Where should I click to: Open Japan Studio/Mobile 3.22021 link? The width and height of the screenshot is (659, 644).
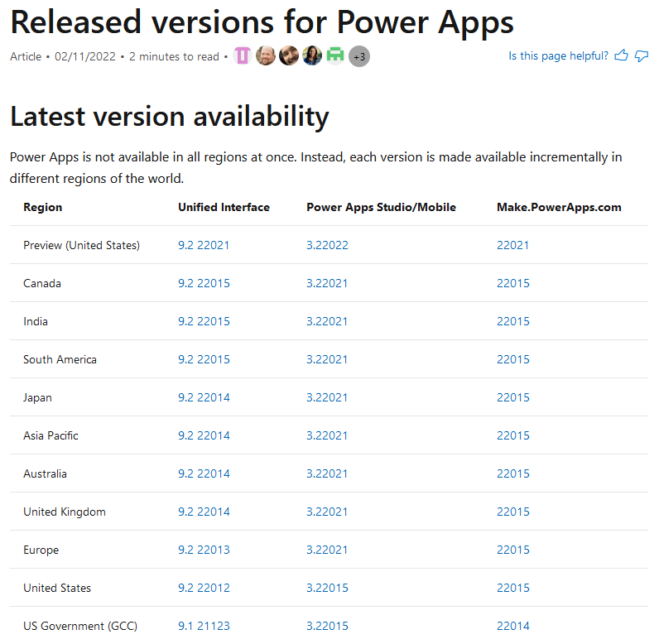[x=327, y=397]
